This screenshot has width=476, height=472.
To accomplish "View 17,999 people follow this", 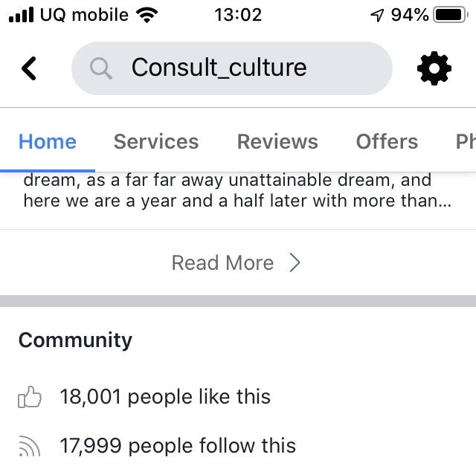I will tap(178, 446).
